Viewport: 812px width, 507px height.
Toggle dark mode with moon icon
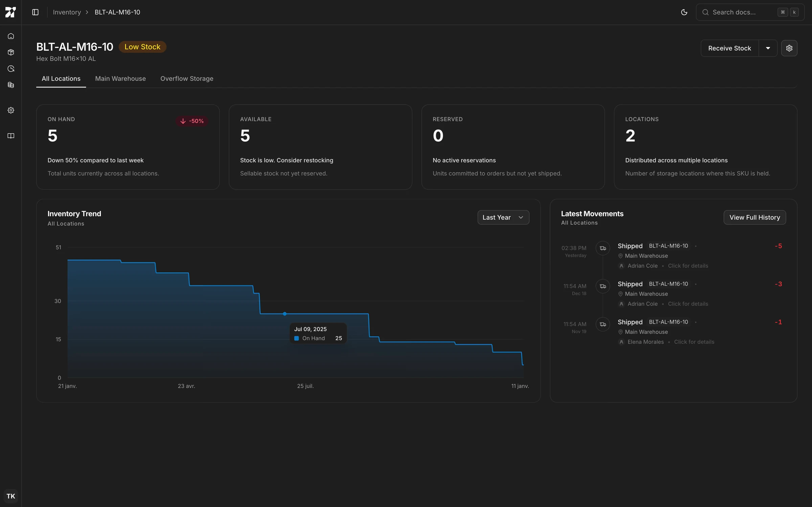coord(684,13)
